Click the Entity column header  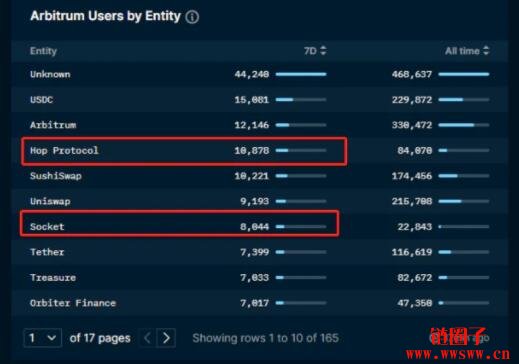click(43, 51)
